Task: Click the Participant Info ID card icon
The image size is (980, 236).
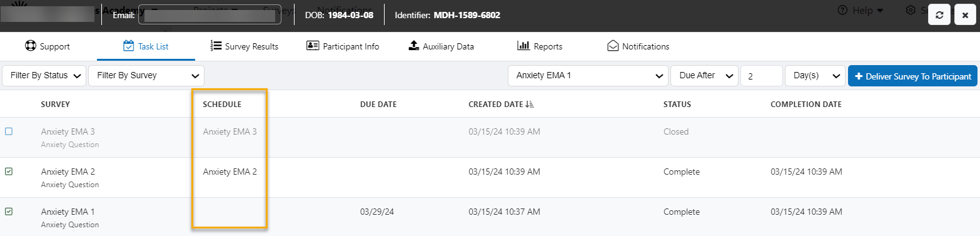Action: (x=313, y=46)
